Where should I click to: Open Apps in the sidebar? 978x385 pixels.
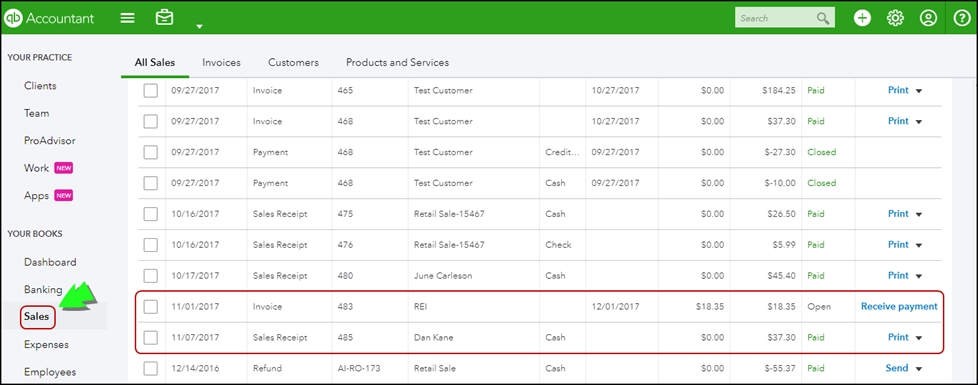36,195
